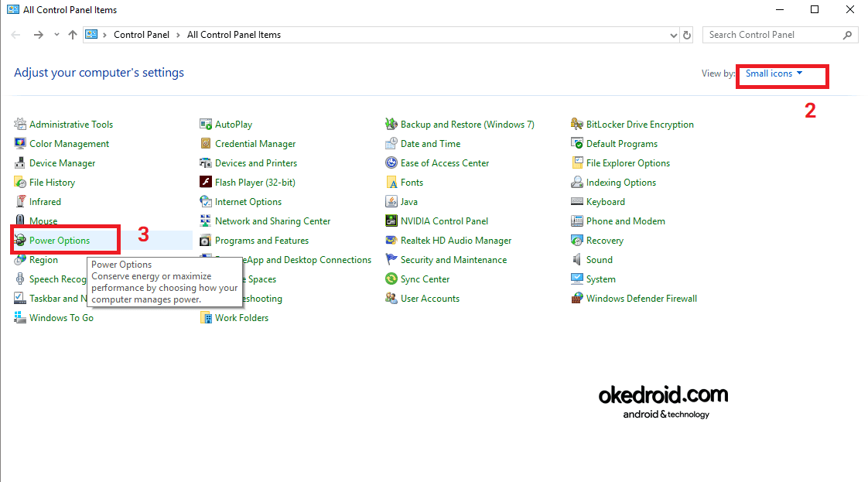Screen dimensions: 868x482
Task: Click the Control Panel address bar icon
Action: click(91, 34)
